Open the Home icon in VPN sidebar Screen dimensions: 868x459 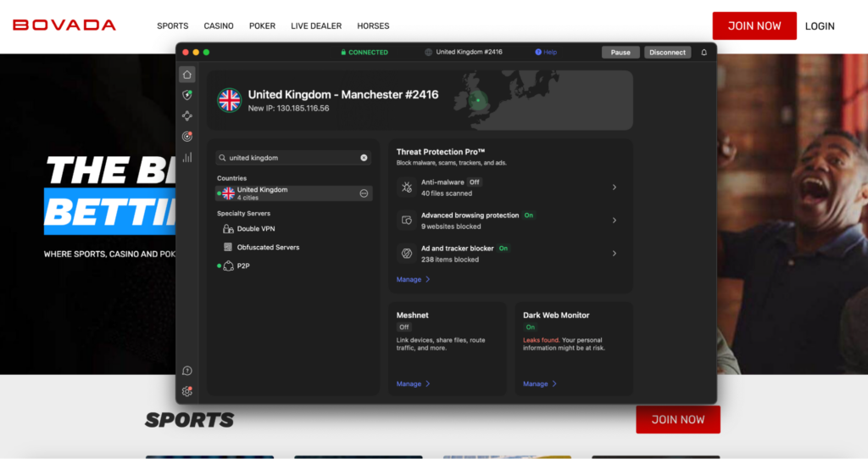tap(187, 75)
